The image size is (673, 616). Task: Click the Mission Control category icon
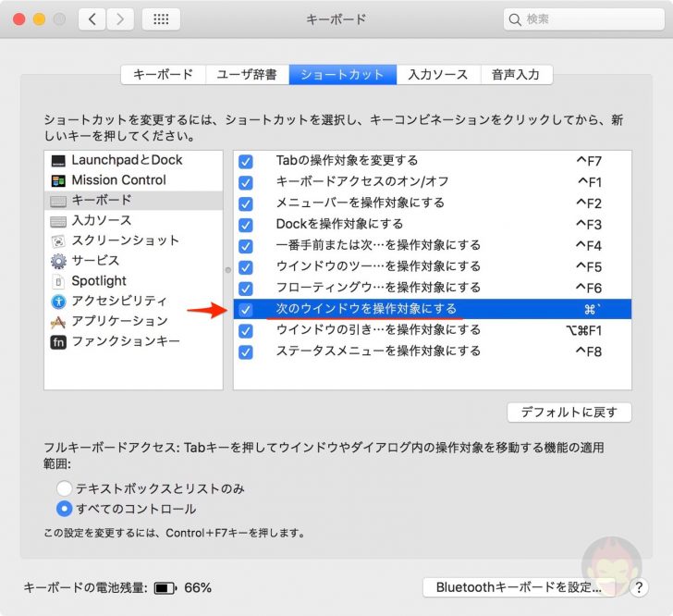point(58,181)
